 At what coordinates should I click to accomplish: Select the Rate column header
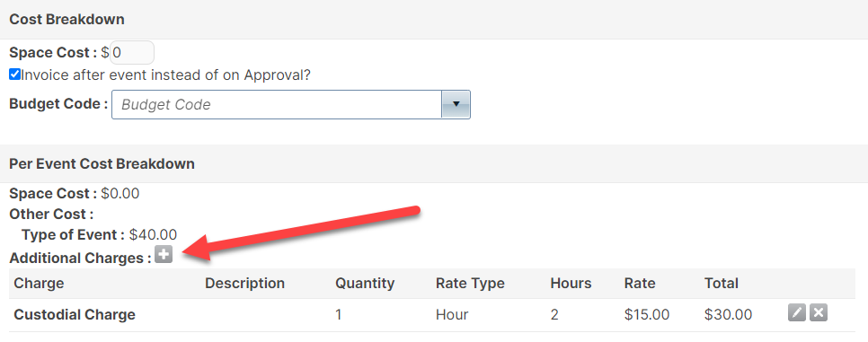[x=640, y=284]
